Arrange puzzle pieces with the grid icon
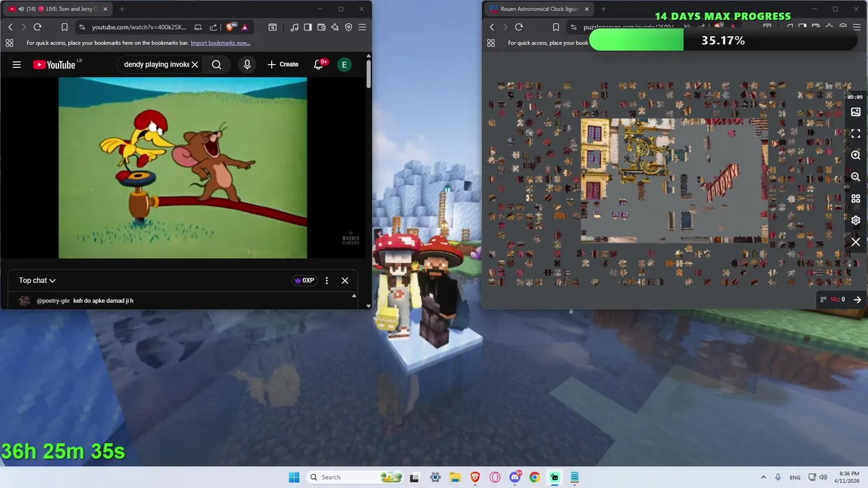Viewport: 868px width, 488px height. (x=856, y=199)
